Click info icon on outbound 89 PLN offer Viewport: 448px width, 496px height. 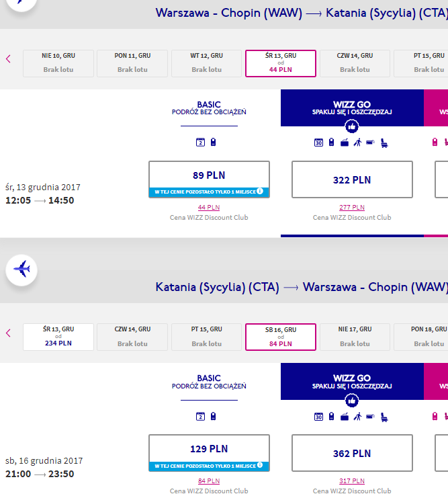(x=260, y=191)
